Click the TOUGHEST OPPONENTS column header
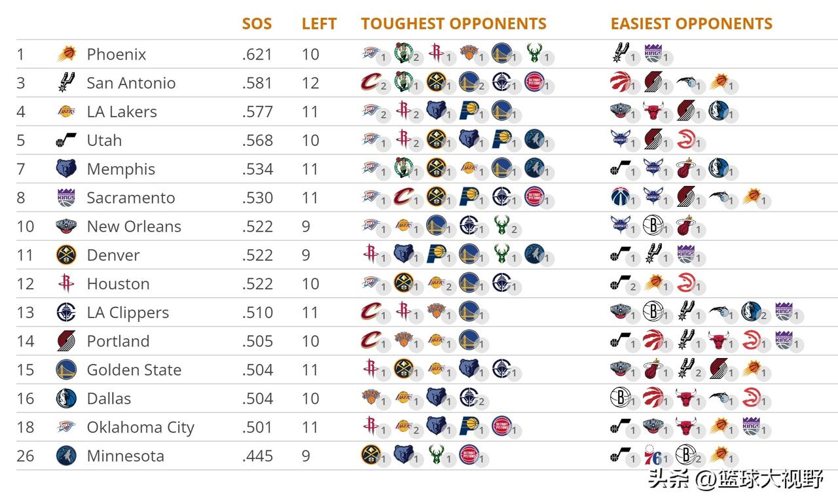The width and height of the screenshot is (838, 504). 454,24
